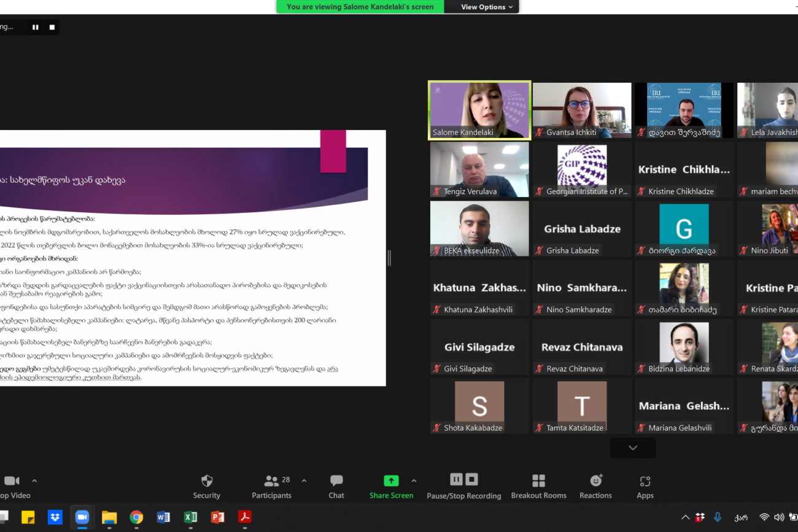
Task: Select Salome Kandelaki's video tile
Action: pyautogui.click(x=479, y=110)
